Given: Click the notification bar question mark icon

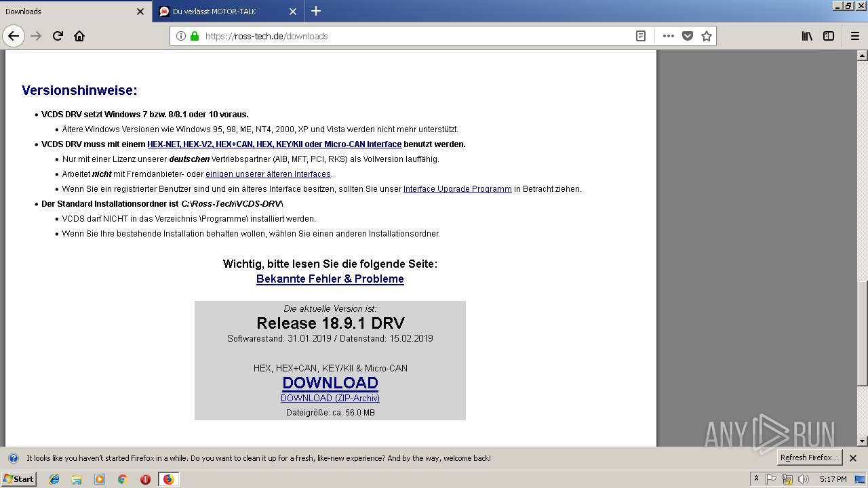Looking at the screenshot, I should (x=13, y=458).
